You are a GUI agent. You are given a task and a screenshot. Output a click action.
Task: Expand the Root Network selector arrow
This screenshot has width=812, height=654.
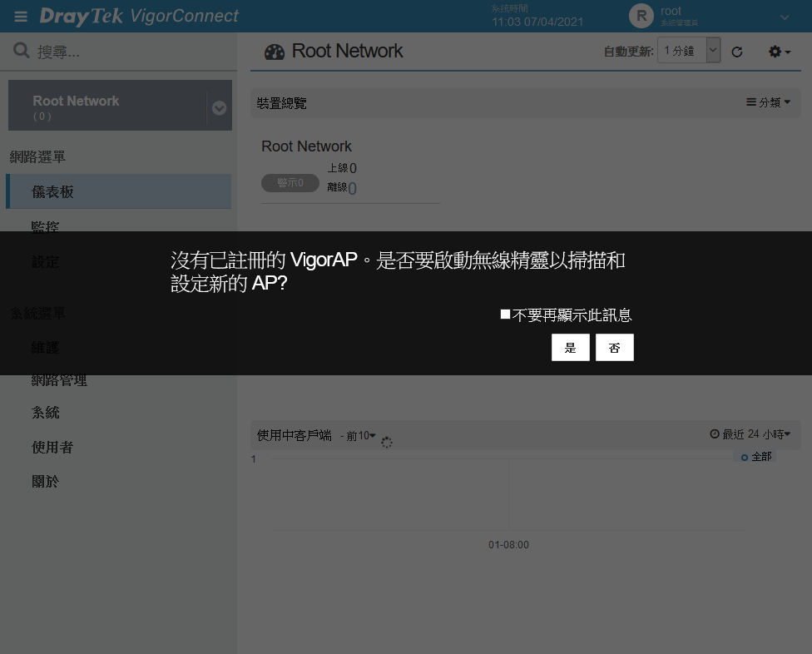click(x=219, y=107)
